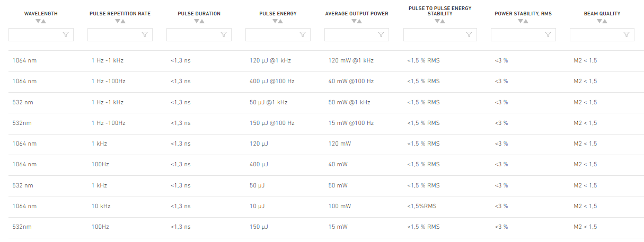Open filter funnel for Wavelength column
The width and height of the screenshot is (644, 242).
click(66, 34)
